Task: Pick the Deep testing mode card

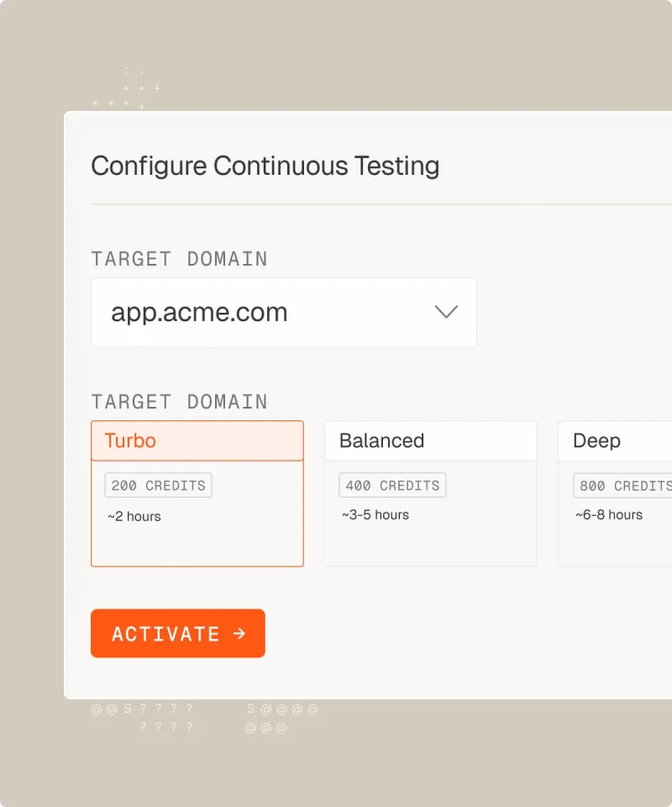Action: [615, 493]
